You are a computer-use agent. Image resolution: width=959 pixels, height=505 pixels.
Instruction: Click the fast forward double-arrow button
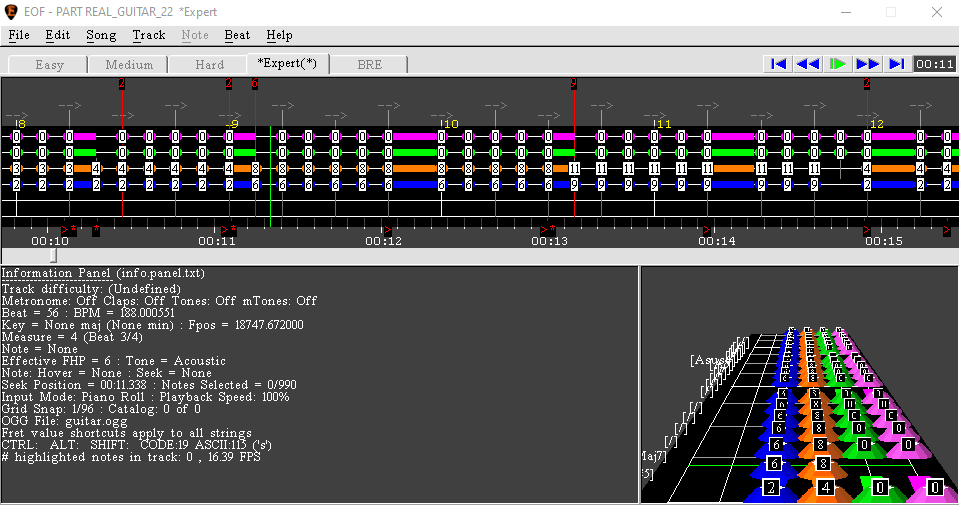[868, 64]
